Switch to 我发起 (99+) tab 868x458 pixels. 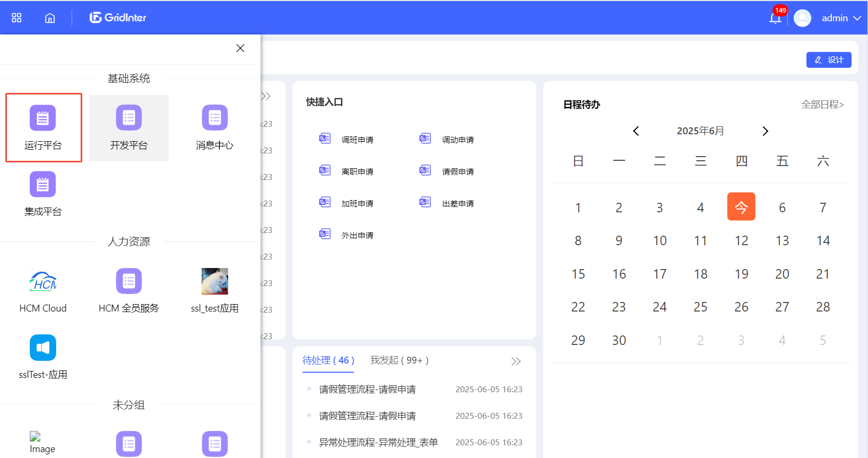click(x=400, y=360)
